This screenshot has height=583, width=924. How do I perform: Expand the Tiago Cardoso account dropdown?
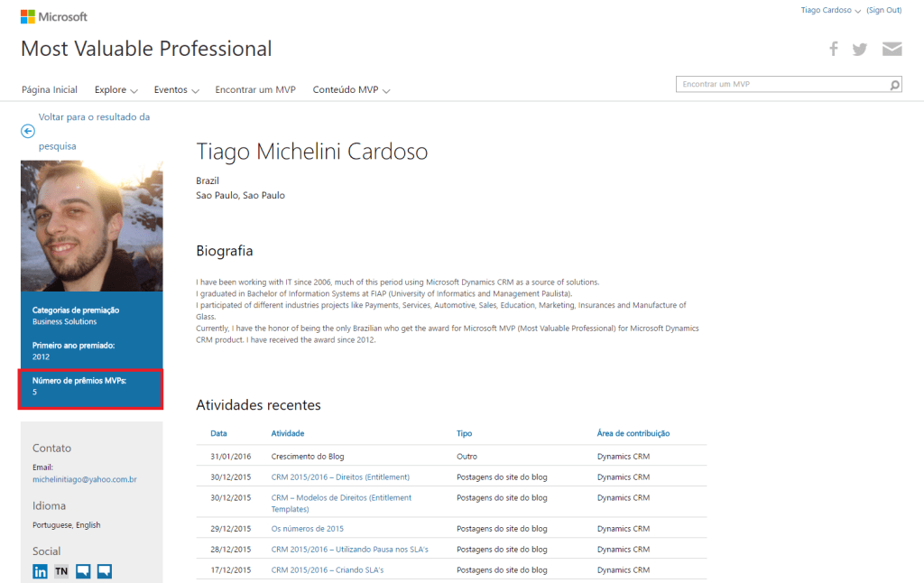click(x=830, y=11)
